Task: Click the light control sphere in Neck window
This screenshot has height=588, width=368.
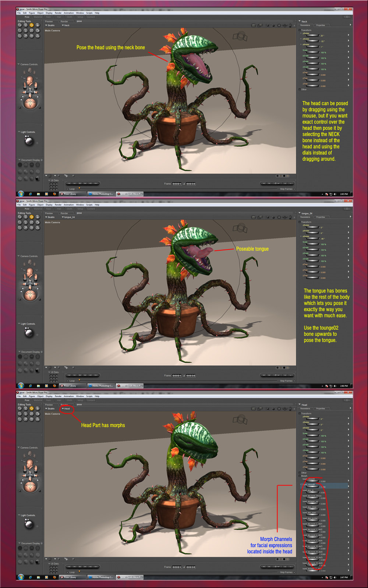Action: point(28,141)
